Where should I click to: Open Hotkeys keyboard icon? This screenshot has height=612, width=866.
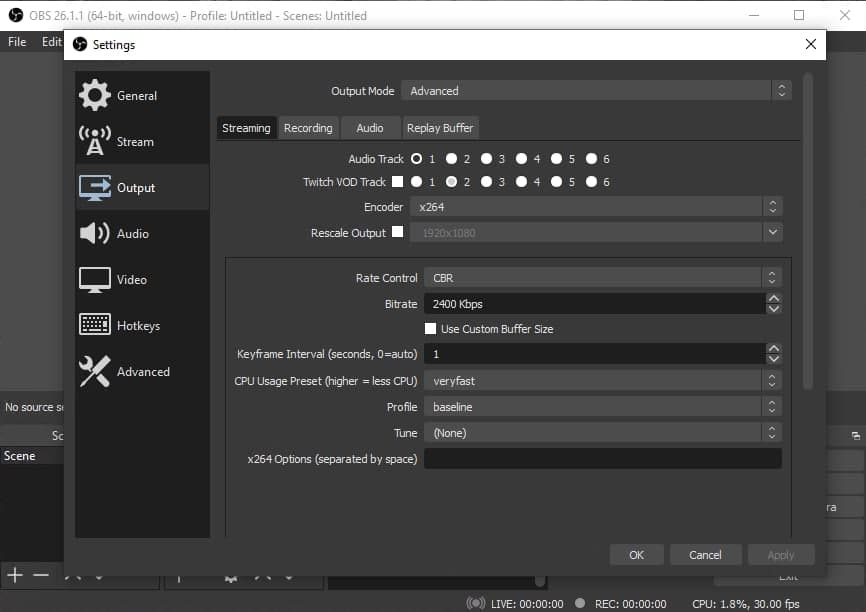click(95, 325)
